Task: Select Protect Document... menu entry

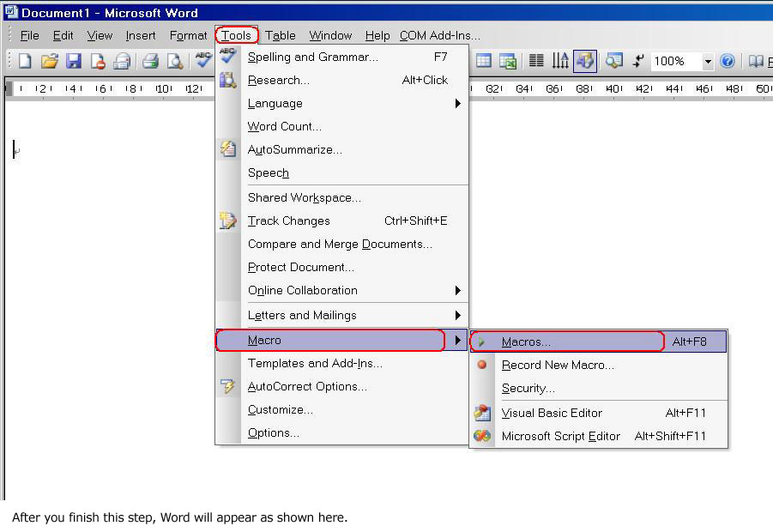Action: 341,267
